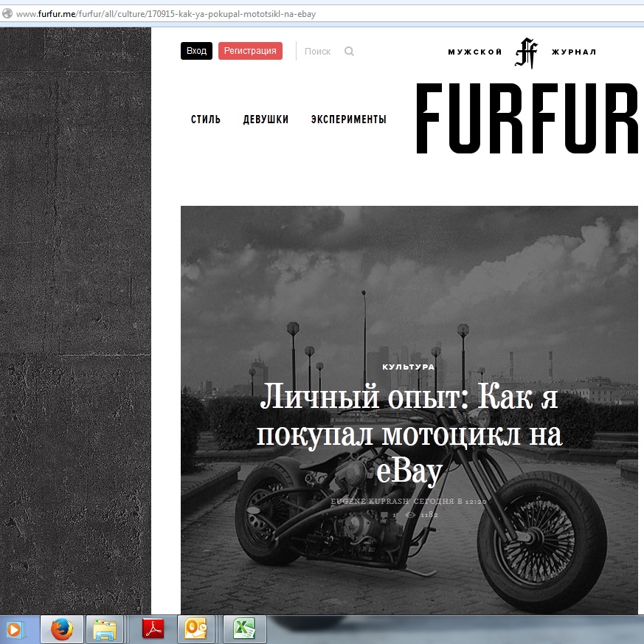Viewport: 644px width, 644px height.
Task: Click the comments bubble icon under the headline
Action: coord(385,515)
